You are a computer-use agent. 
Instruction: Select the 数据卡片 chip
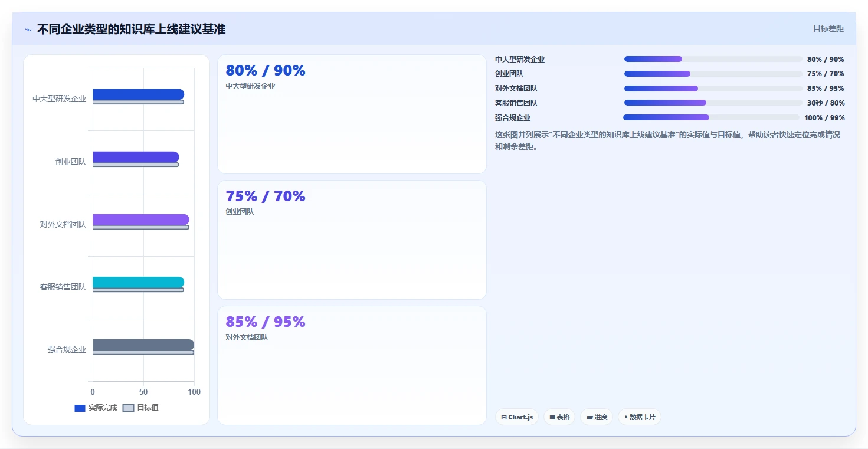640,417
